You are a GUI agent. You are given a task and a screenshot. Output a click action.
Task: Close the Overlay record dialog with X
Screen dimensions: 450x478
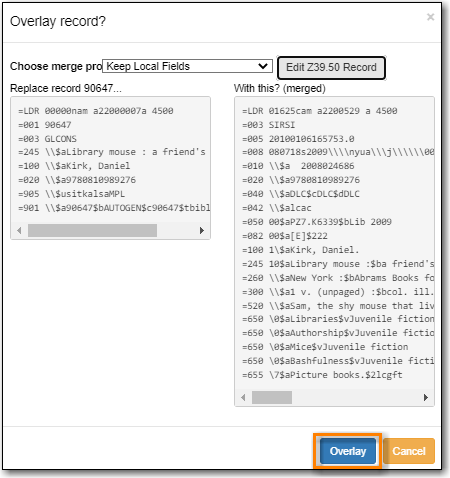(430, 17)
